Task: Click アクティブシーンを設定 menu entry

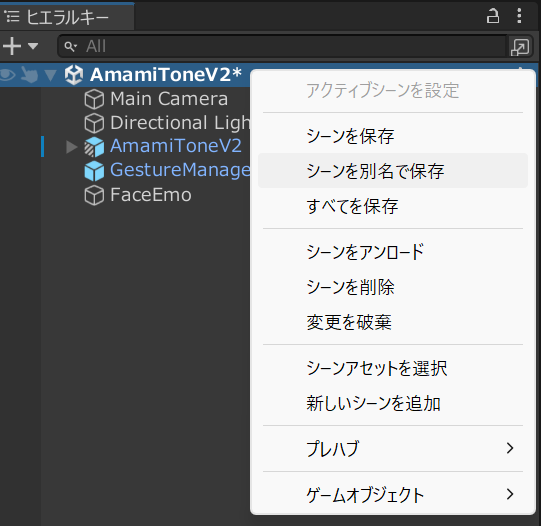Action: tap(393, 91)
